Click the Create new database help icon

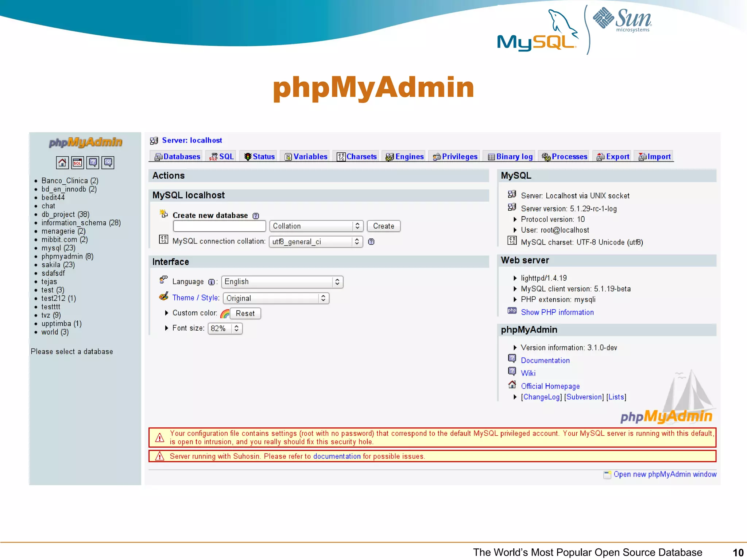pos(256,216)
